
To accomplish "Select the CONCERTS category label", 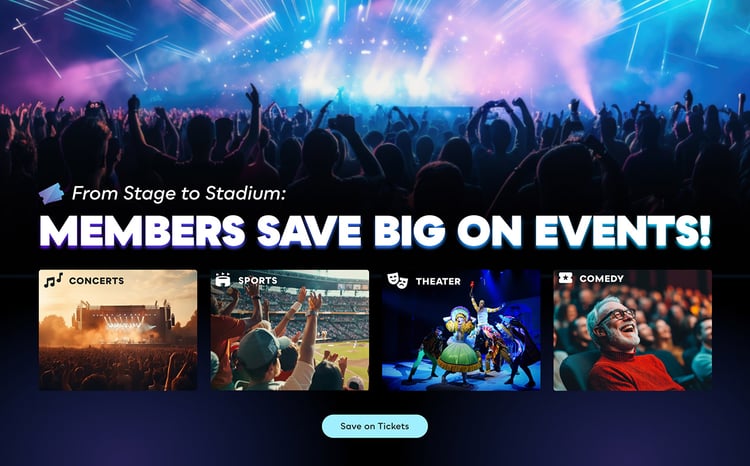I will pos(96,281).
